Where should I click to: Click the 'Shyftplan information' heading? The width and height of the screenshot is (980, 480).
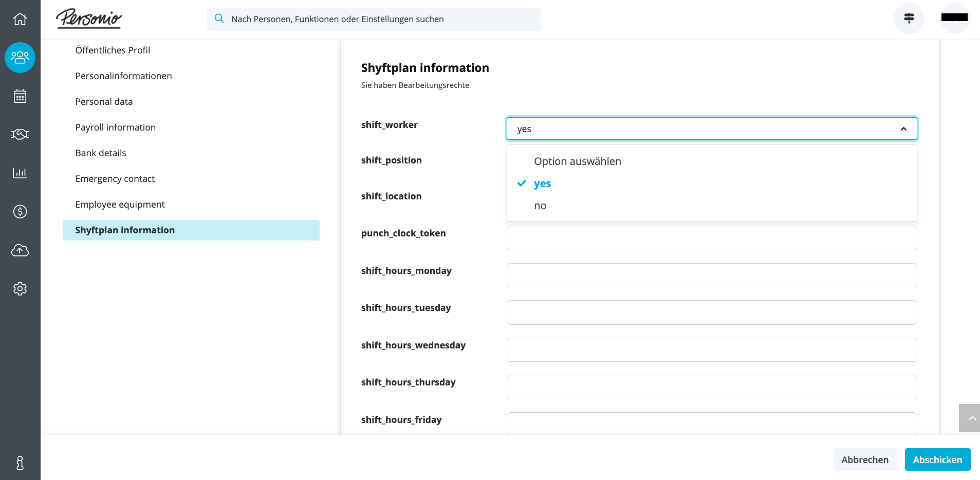(x=425, y=68)
